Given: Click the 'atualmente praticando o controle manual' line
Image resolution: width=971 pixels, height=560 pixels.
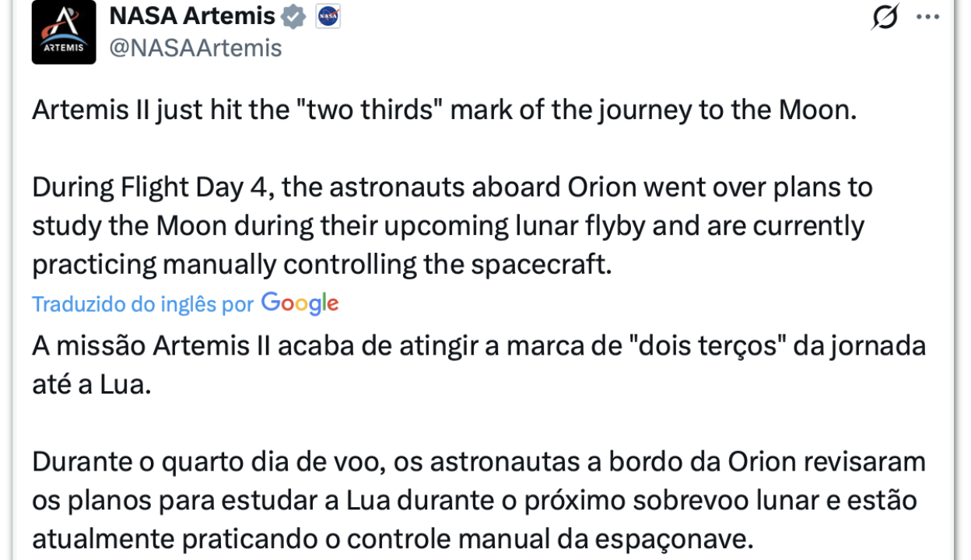Looking at the screenshot, I should (392, 539).
